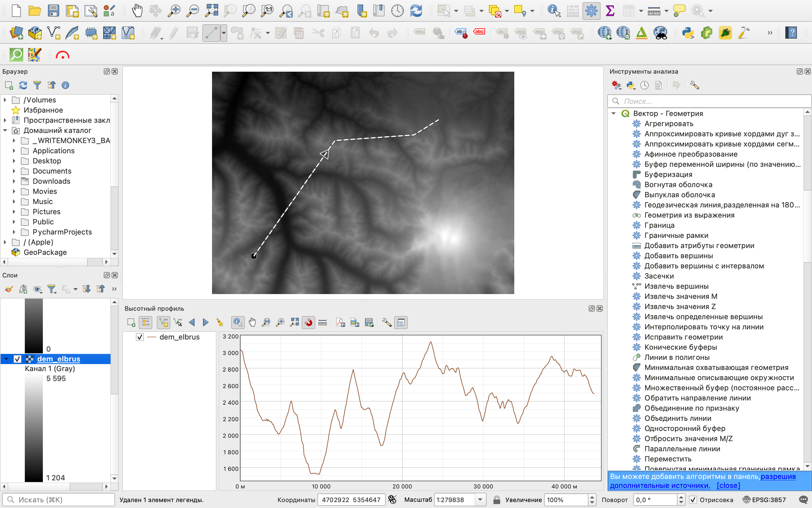Open Processing history clock icon
Viewport: 812px width, 508px height.
[x=644, y=85]
